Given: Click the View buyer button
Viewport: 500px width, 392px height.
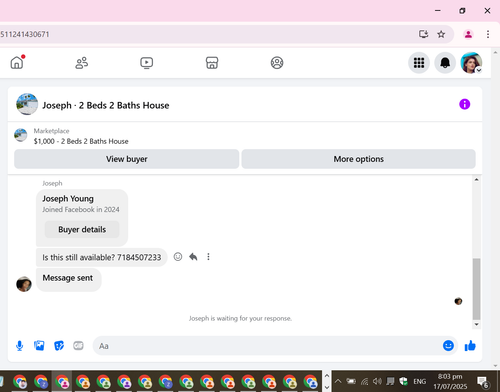Looking at the screenshot, I should (126, 159).
